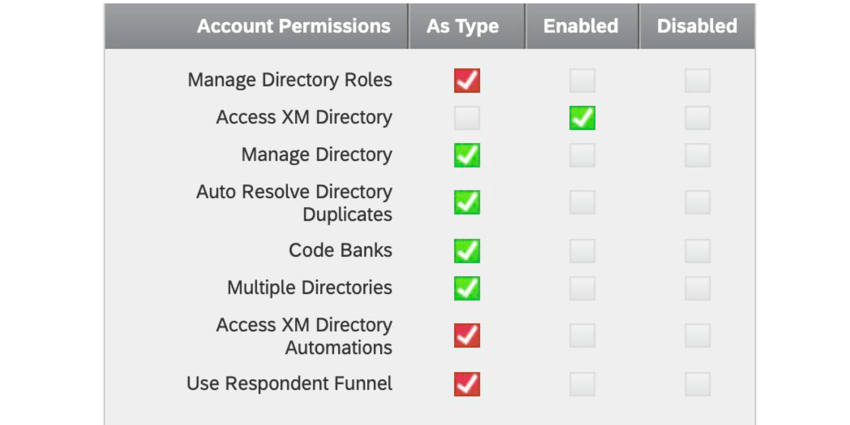Uncheck As Type for Access XM Directory Automations
The image size is (850, 425).
[x=467, y=336]
